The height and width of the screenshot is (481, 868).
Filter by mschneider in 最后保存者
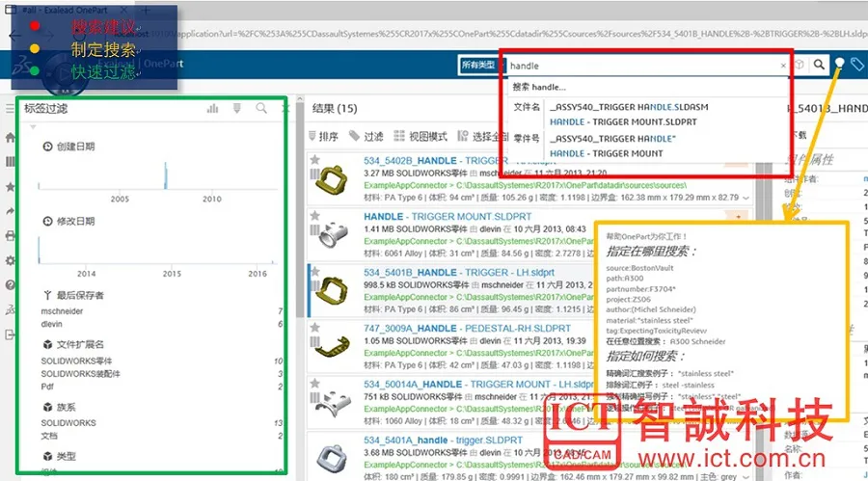(x=62, y=311)
